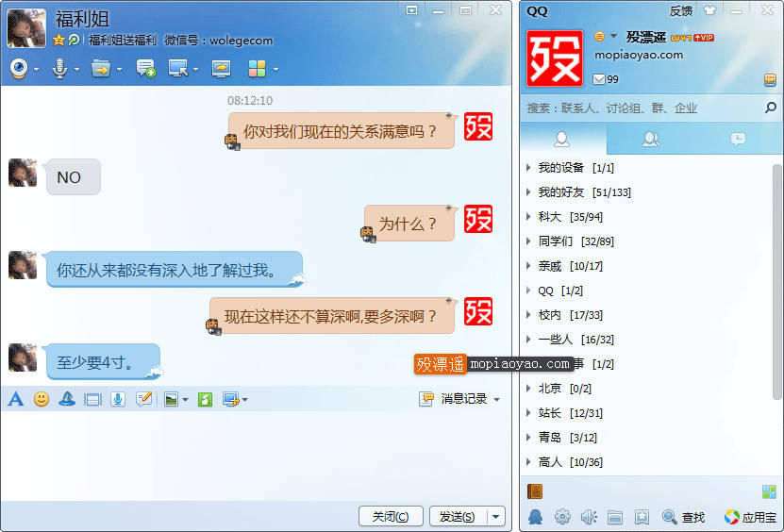
Task: Open dropdown arrow beside the microphone call icon
Action: tap(76, 70)
